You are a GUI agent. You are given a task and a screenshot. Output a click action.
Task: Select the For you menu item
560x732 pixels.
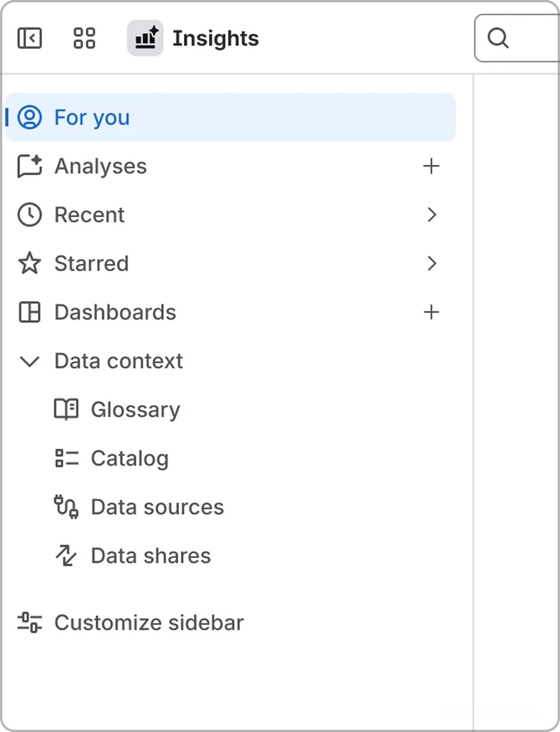click(x=231, y=117)
